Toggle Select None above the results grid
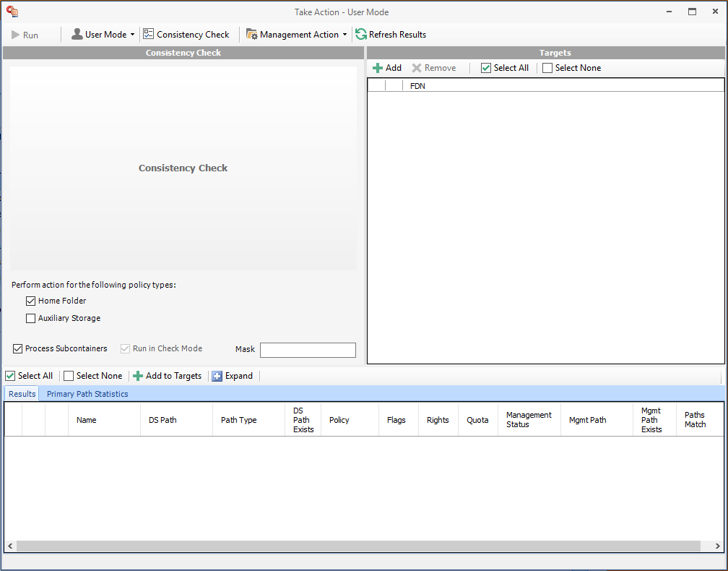Image resolution: width=728 pixels, height=571 pixels. pyautogui.click(x=69, y=376)
